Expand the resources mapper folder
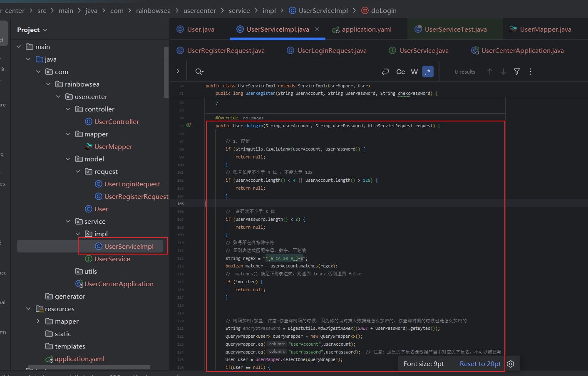The height and width of the screenshot is (376, 588). click(x=38, y=321)
